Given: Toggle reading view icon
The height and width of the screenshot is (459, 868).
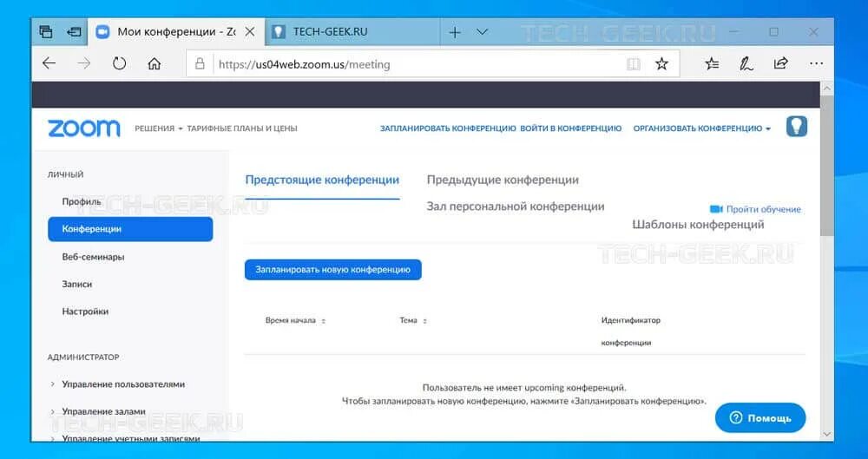Looking at the screenshot, I should [634, 64].
